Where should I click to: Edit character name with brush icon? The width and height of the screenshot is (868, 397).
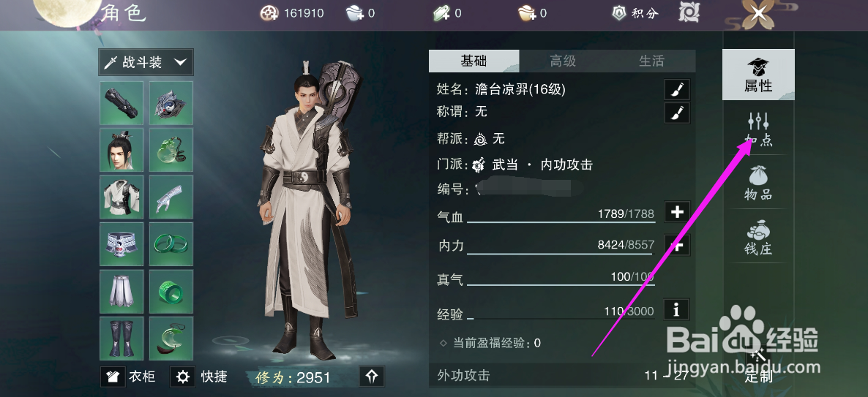676,90
